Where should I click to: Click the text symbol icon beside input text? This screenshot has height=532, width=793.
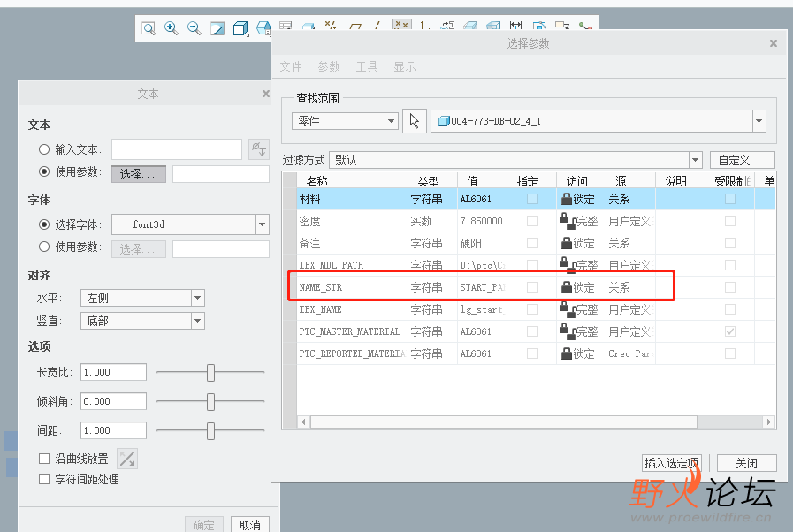(x=259, y=149)
